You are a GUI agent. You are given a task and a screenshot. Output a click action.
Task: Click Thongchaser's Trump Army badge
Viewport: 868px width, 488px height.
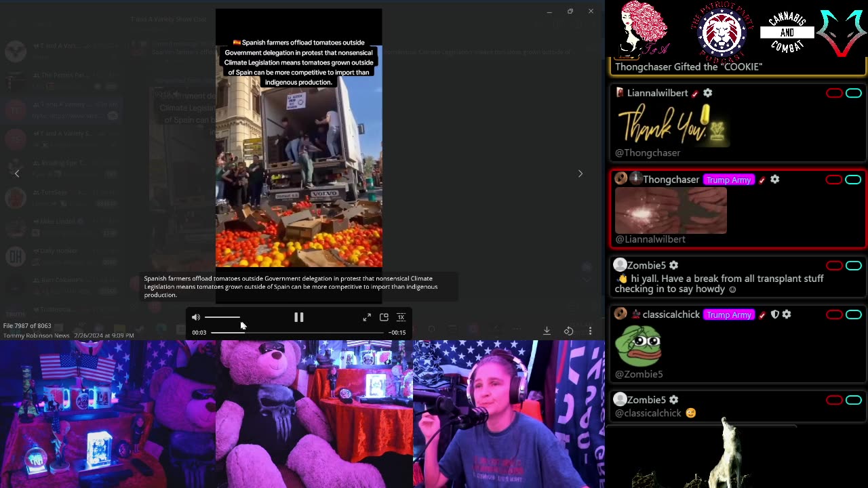[728, 180]
